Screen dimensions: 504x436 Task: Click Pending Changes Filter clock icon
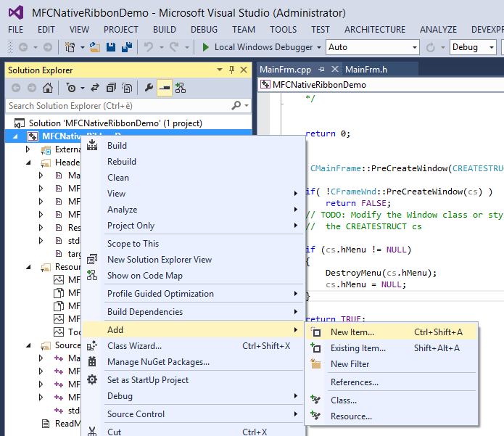[71, 88]
